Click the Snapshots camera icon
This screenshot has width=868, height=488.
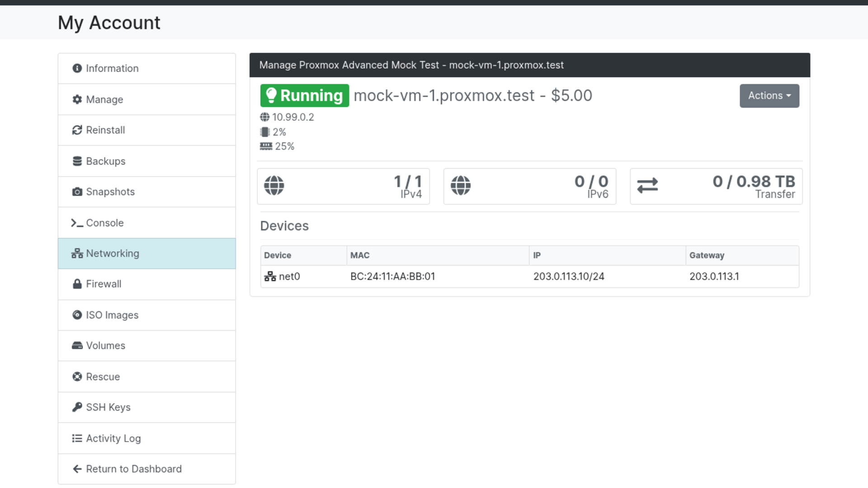(x=77, y=192)
